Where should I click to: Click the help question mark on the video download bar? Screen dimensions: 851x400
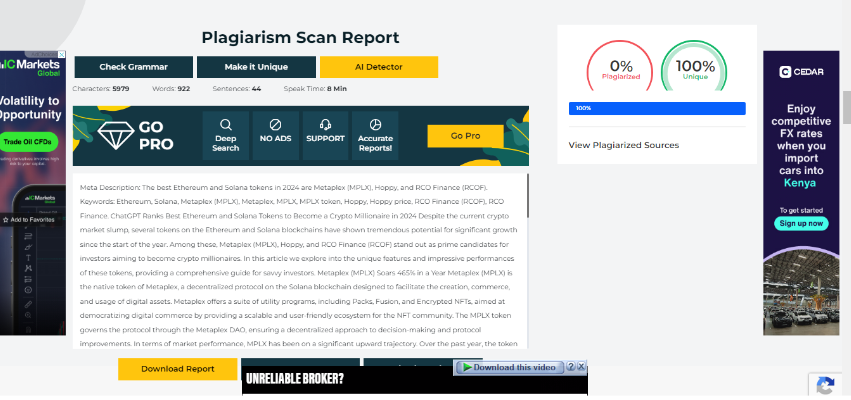[570, 367]
